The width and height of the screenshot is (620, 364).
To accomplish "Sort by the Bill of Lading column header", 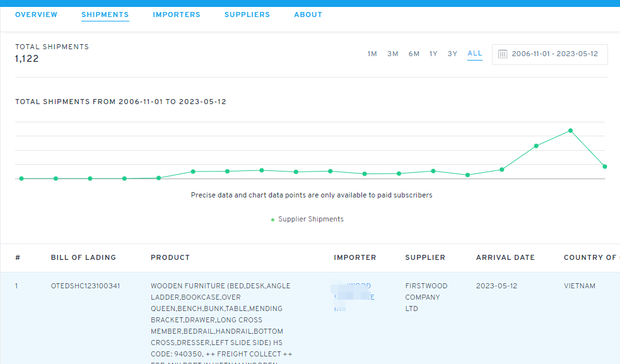I will pyautogui.click(x=83, y=257).
